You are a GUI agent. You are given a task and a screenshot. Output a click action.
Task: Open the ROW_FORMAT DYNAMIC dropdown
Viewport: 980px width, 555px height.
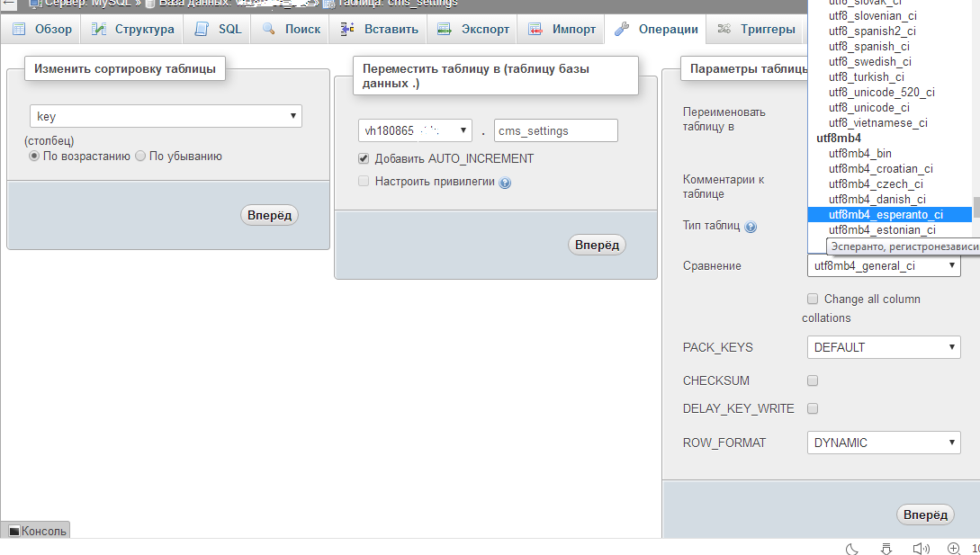point(884,443)
